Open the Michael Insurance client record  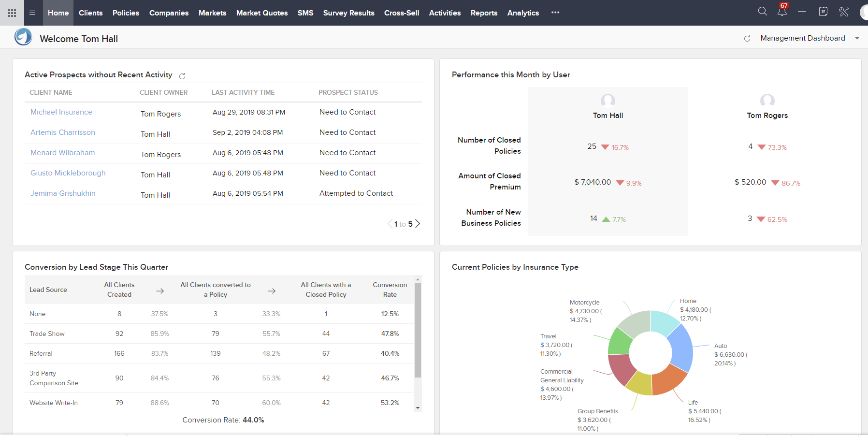(61, 112)
